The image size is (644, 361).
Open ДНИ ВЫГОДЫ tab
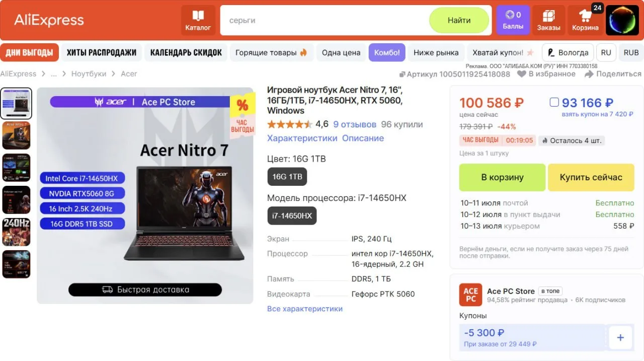(x=29, y=52)
